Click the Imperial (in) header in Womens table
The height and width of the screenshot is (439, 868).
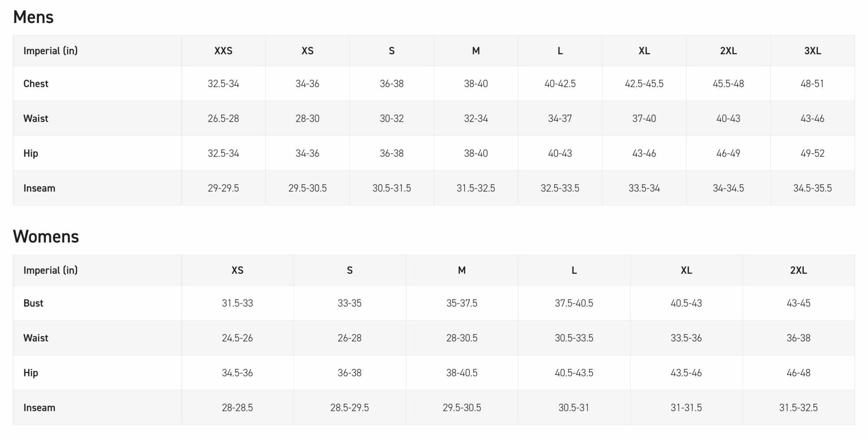coord(51,270)
